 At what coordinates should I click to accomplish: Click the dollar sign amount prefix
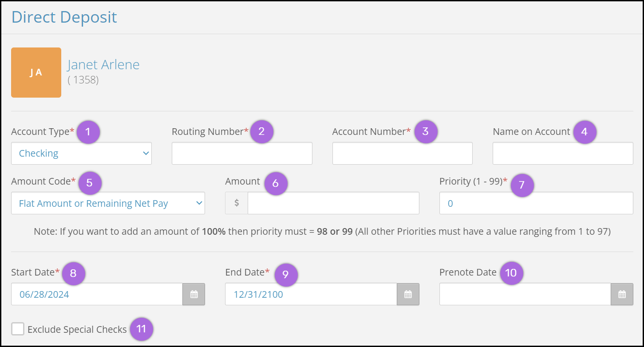point(237,203)
